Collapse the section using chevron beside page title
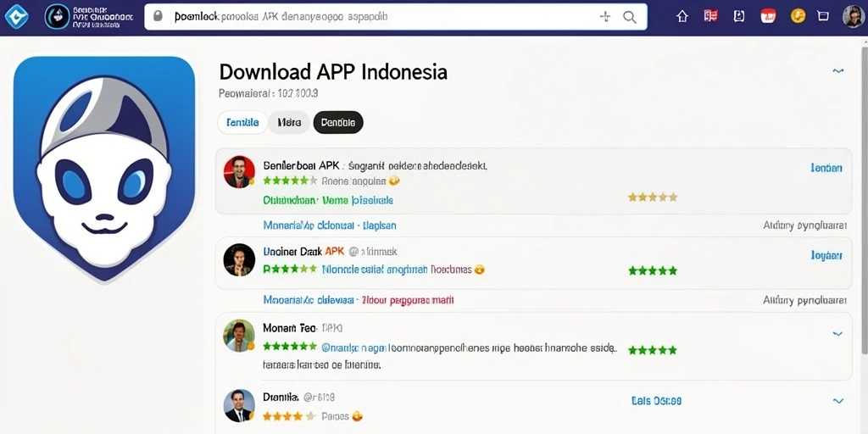The height and width of the screenshot is (434, 868). click(x=838, y=71)
